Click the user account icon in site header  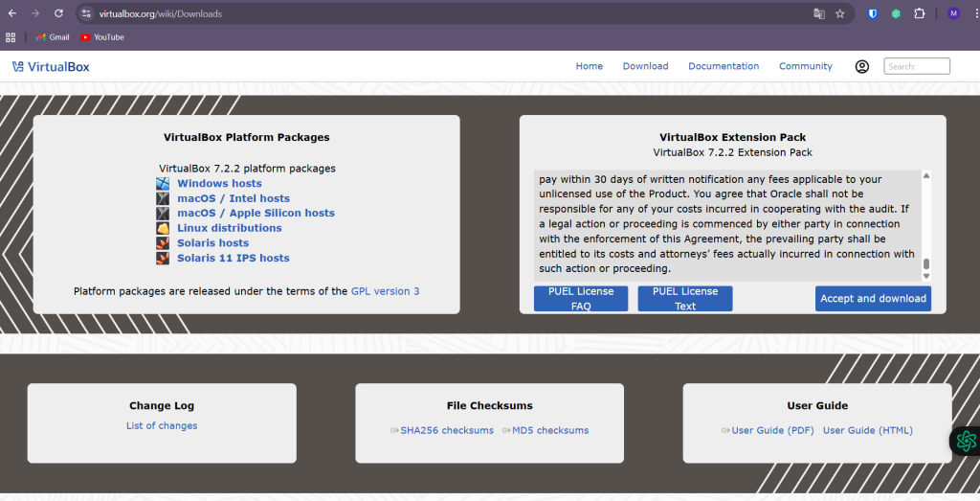(862, 66)
